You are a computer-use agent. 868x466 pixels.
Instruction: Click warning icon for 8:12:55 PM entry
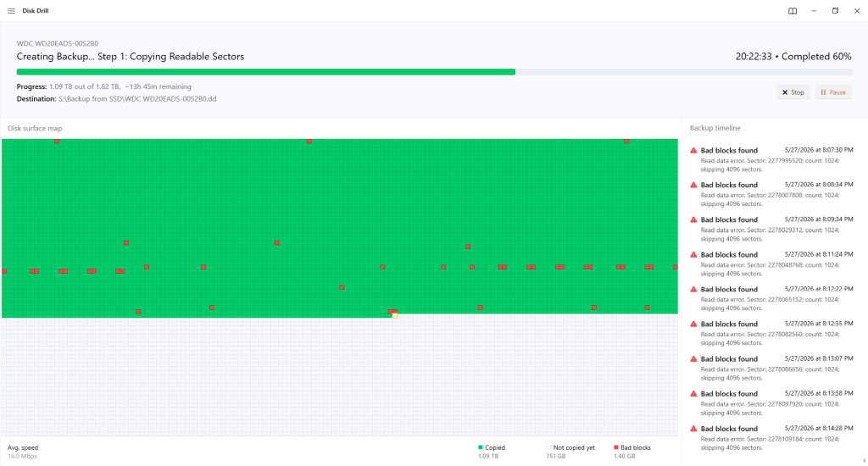pyautogui.click(x=693, y=324)
